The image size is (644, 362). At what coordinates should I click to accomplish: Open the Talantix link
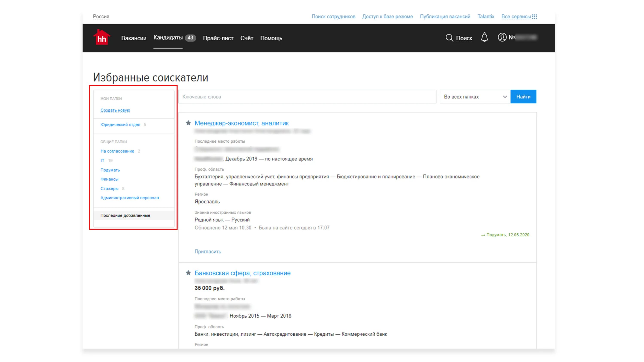point(486,17)
